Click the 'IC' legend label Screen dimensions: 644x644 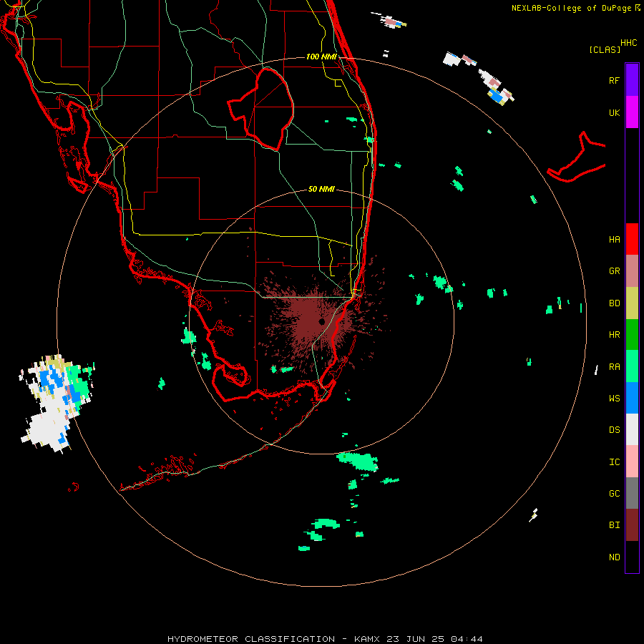click(x=614, y=462)
